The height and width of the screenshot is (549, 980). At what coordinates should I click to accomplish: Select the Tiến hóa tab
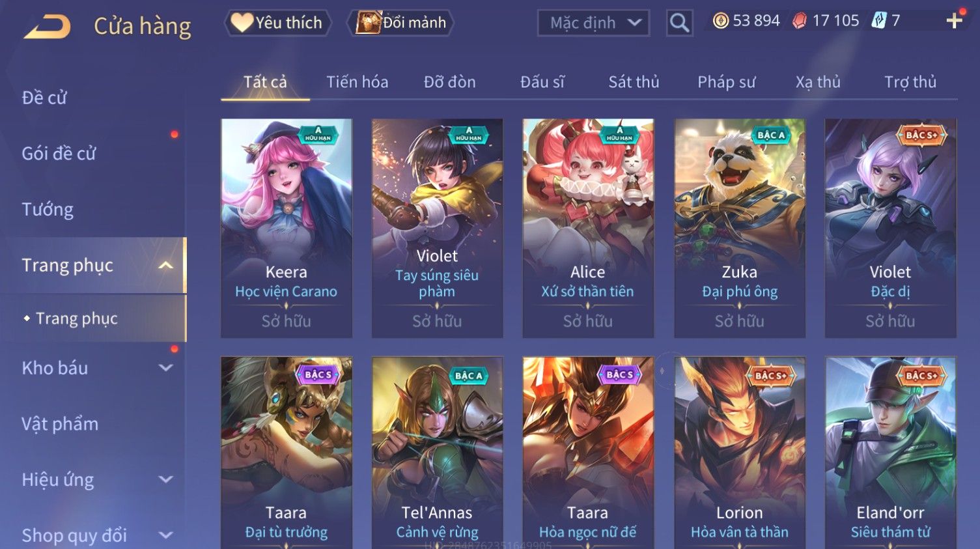357,82
